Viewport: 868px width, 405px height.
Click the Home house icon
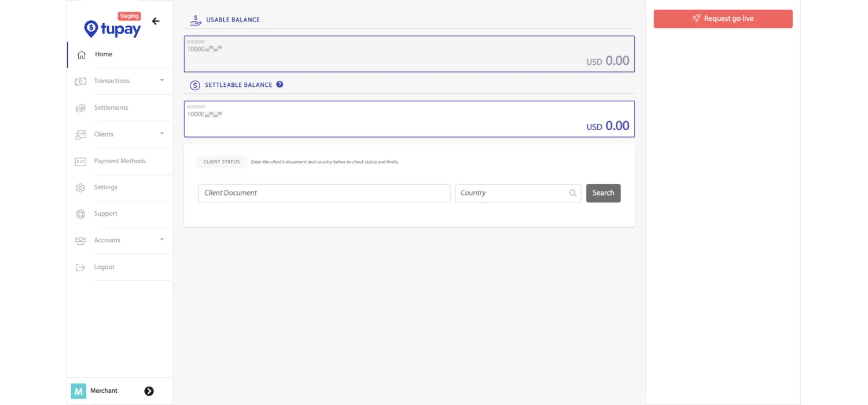click(x=82, y=55)
